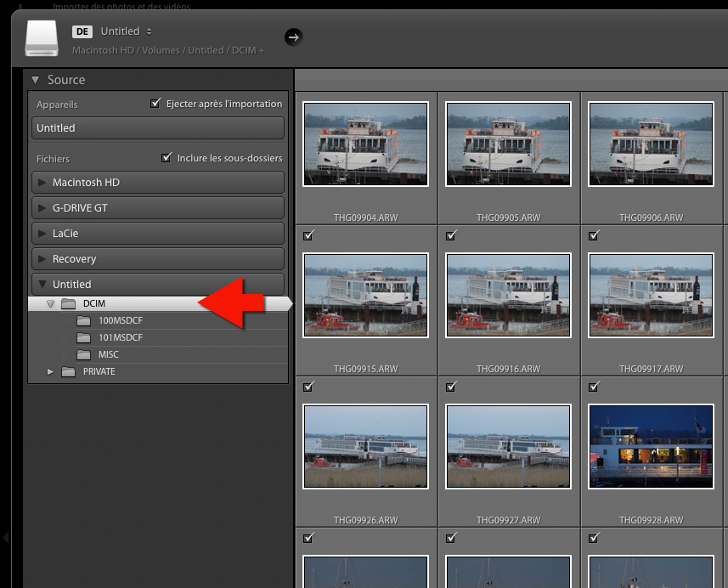Click the DE badge beside Untitled

click(82, 31)
